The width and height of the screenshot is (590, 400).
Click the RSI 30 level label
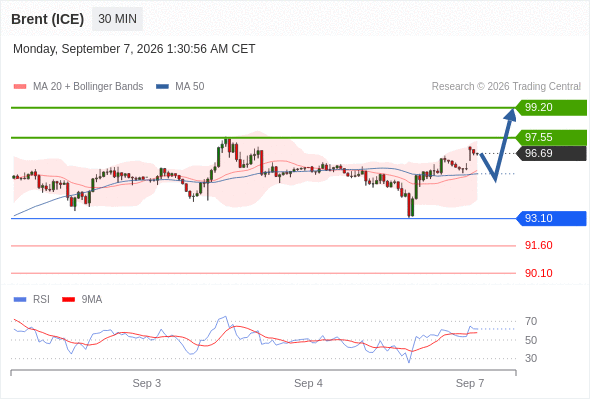pos(531,358)
